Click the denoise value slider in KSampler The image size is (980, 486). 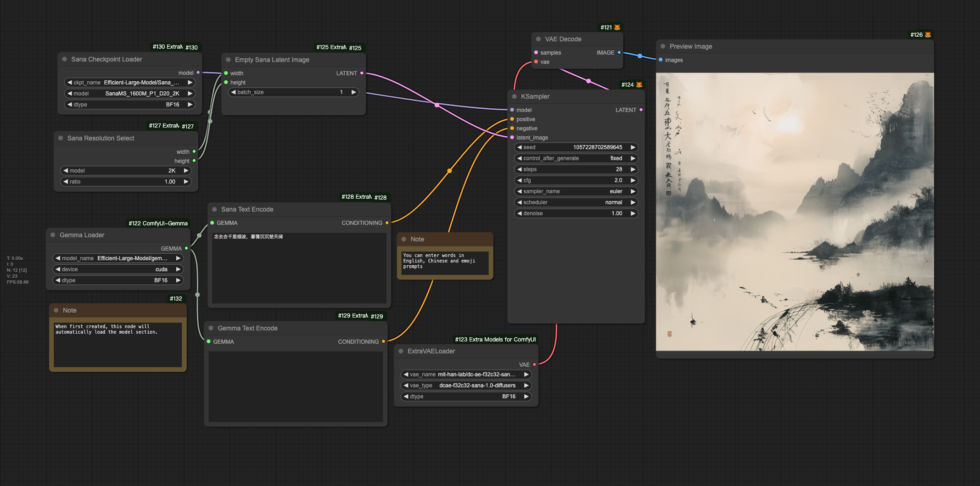[576, 213]
